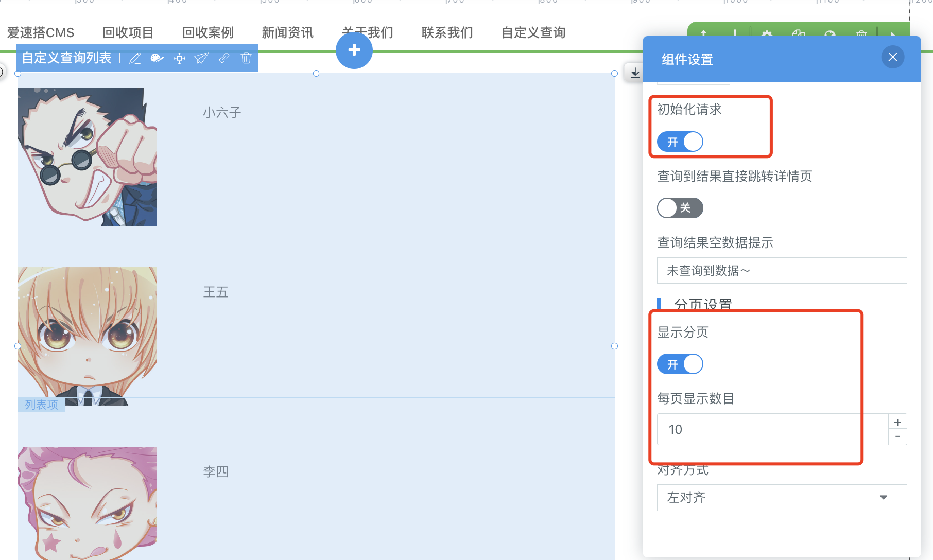Click the 王五 list item name

tap(216, 292)
